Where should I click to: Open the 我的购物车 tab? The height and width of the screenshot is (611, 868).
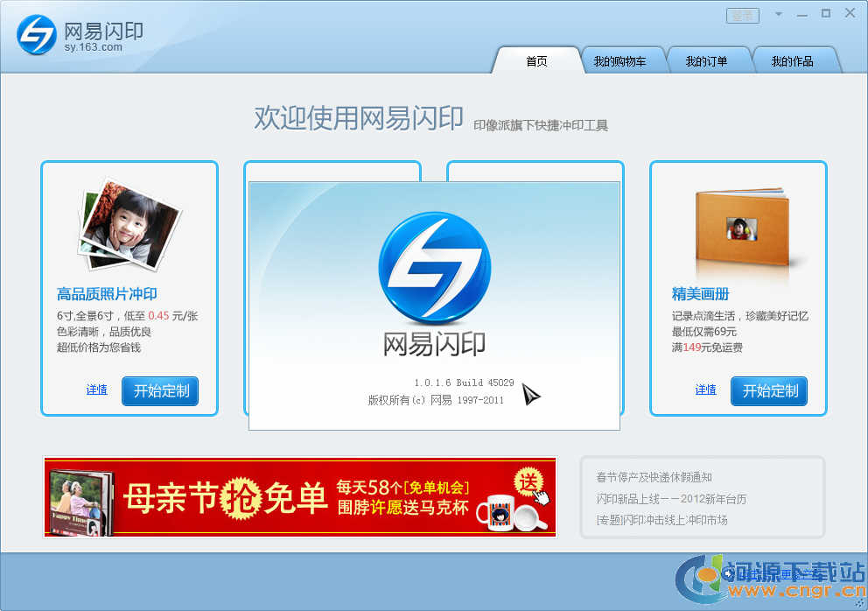[619, 61]
